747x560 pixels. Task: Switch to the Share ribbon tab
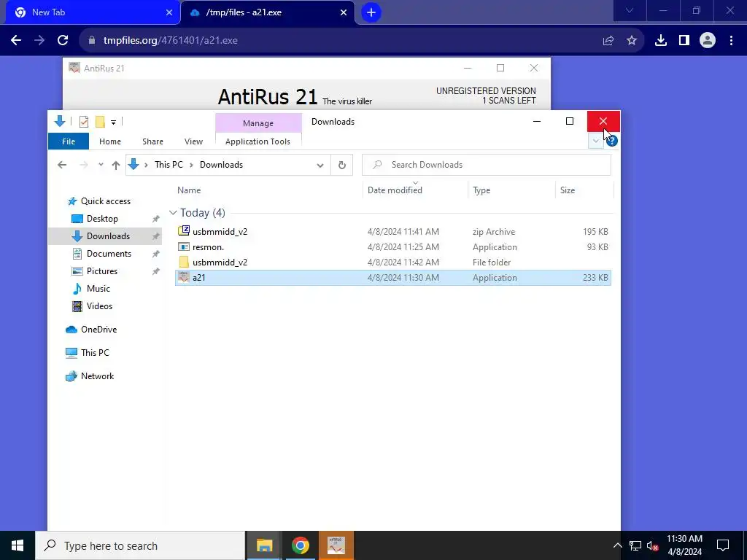(x=152, y=141)
